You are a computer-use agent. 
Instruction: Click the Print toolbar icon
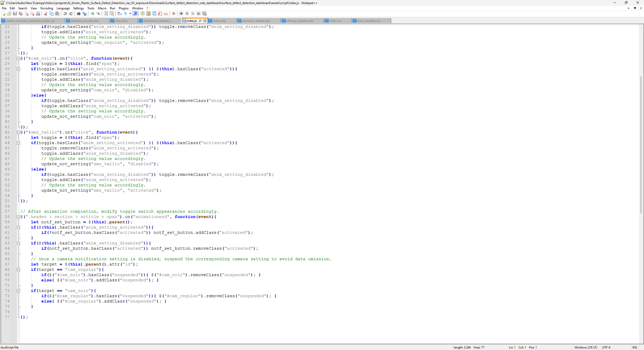coord(38,14)
